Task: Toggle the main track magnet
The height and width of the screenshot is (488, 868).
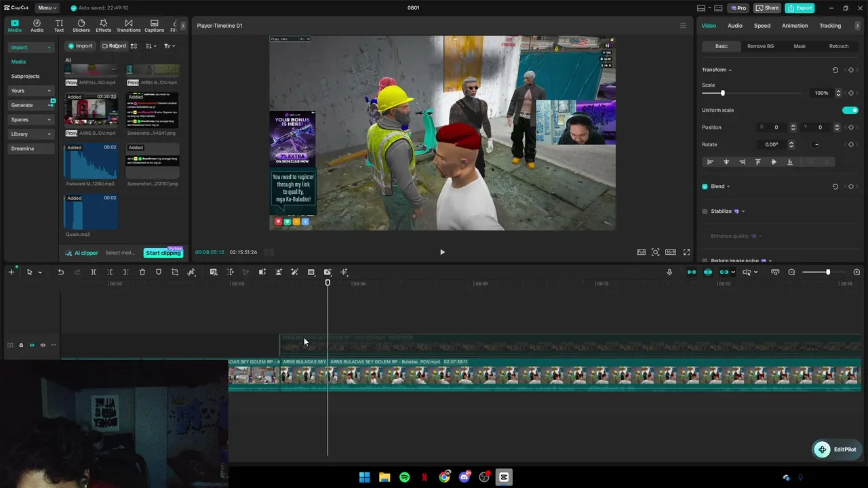Action: 691,272
